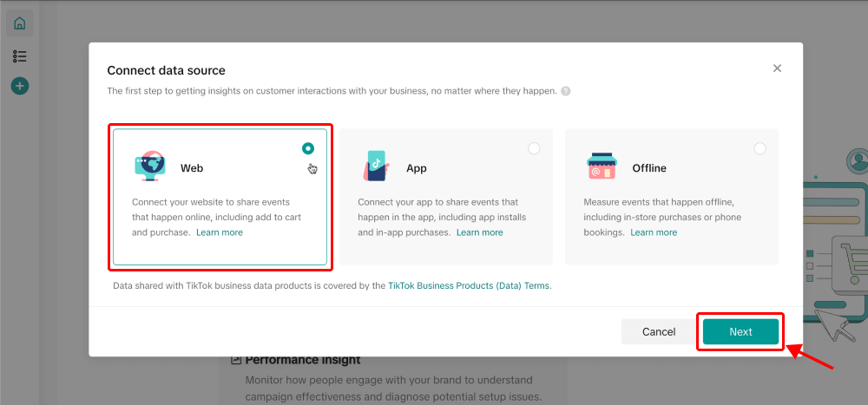Click the Cancel button
868x405 pixels.
[x=659, y=332]
